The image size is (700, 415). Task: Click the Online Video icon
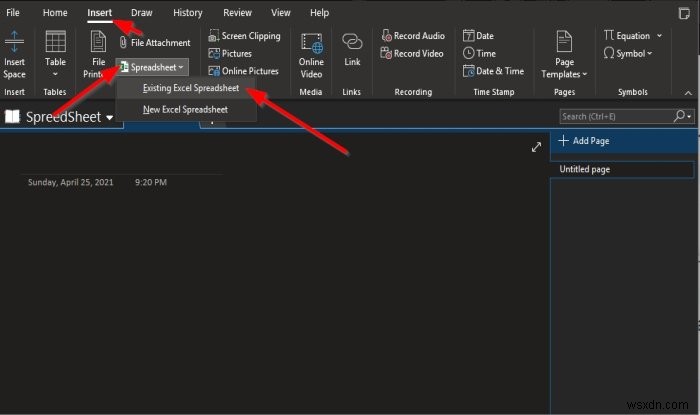click(311, 43)
